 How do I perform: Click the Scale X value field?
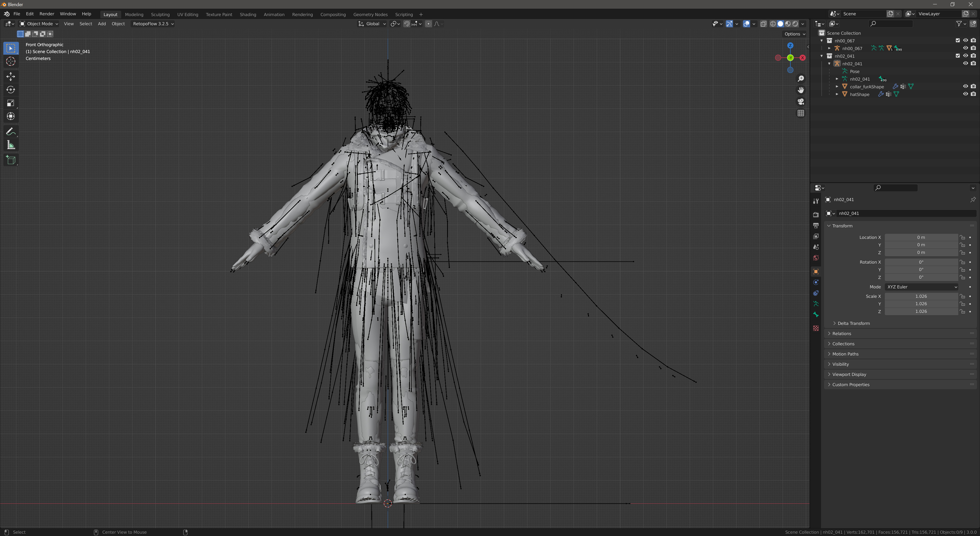921,296
